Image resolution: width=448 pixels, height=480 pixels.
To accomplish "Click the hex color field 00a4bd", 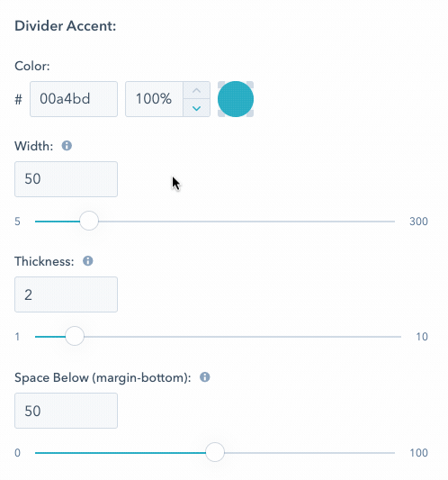I will tap(74, 99).
